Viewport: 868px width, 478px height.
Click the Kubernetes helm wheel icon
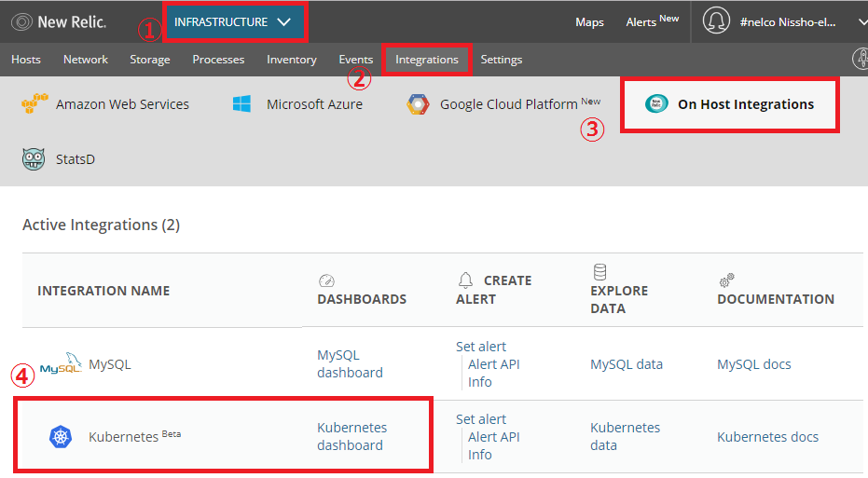click(61, 436)
